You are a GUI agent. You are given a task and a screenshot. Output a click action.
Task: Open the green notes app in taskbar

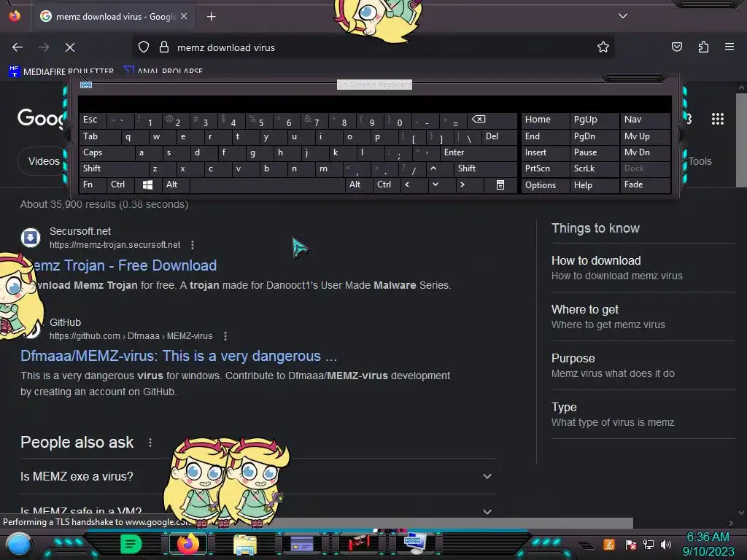131,544
